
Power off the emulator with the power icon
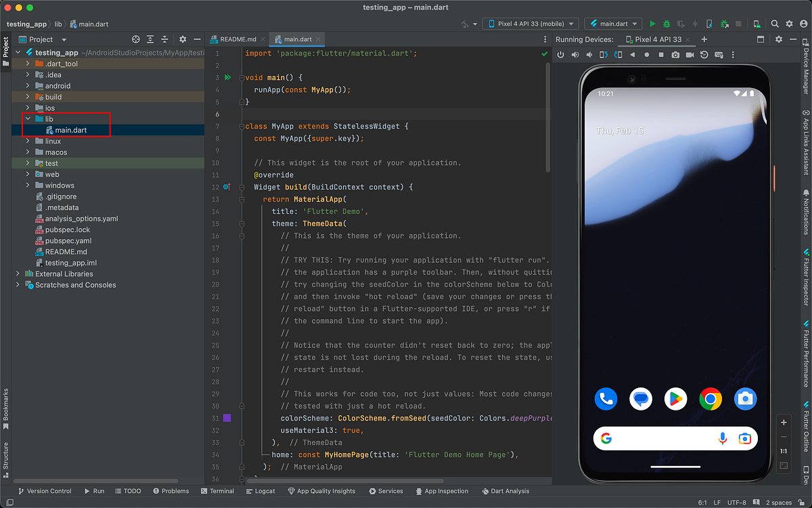tap(561, 55)
